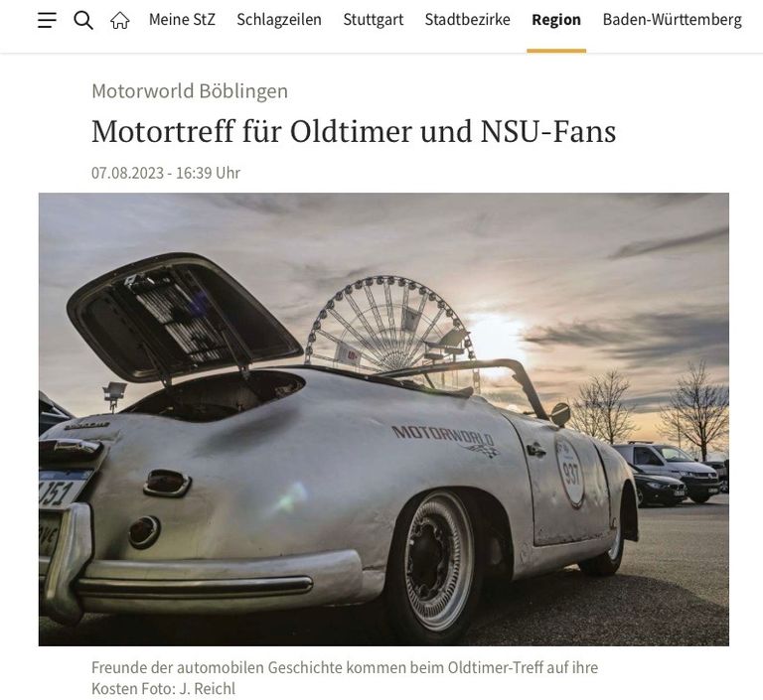763x700 pixels.
Task: Click the active Region tab
Action: (x=556, y=20)
